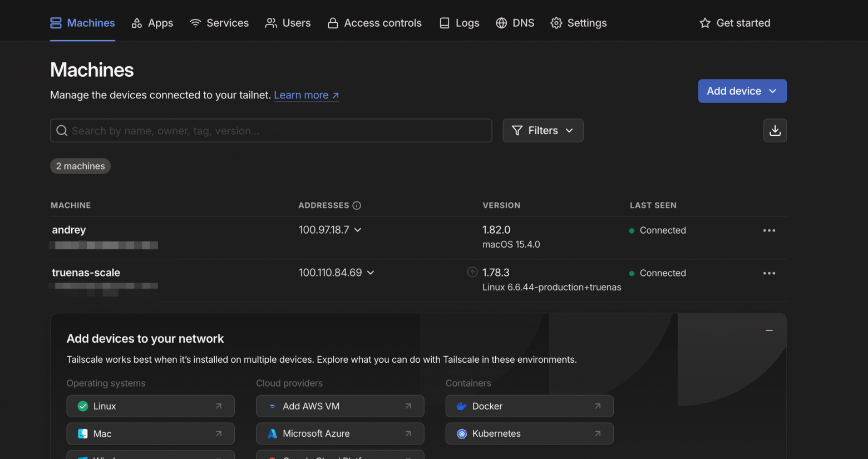Click the external arrow on Kubernetes button
The image size is (868, 459).
point(598,433)
